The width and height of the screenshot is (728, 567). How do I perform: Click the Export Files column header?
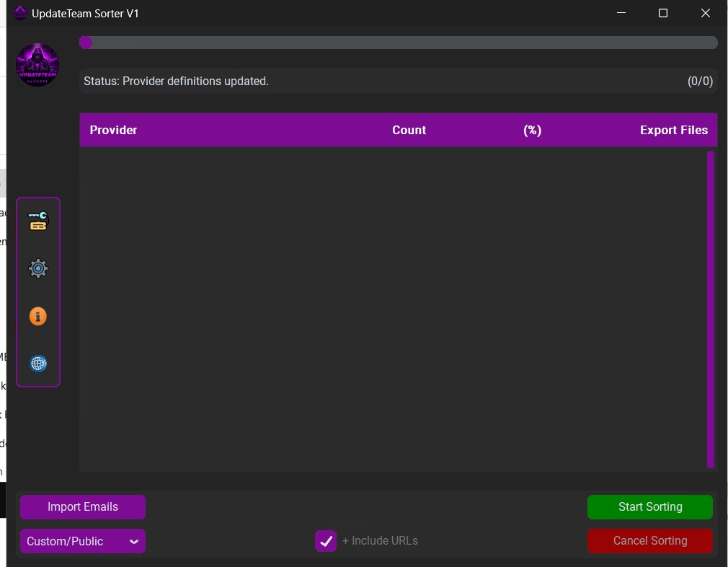673,130
